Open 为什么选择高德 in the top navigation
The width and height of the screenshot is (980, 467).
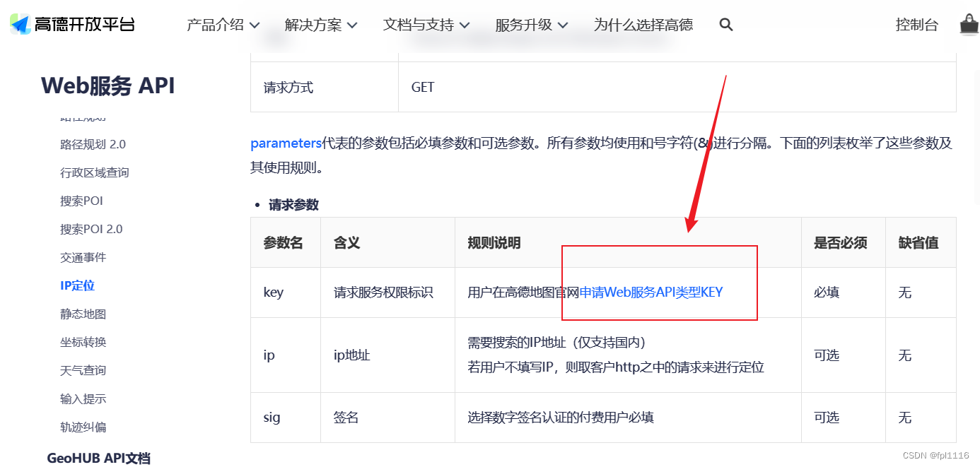click(643, 25)
